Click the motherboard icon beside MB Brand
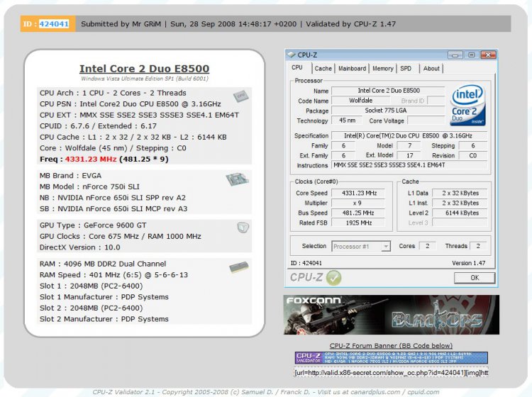This screenshot has height=397, width=532. coord(237,179)
